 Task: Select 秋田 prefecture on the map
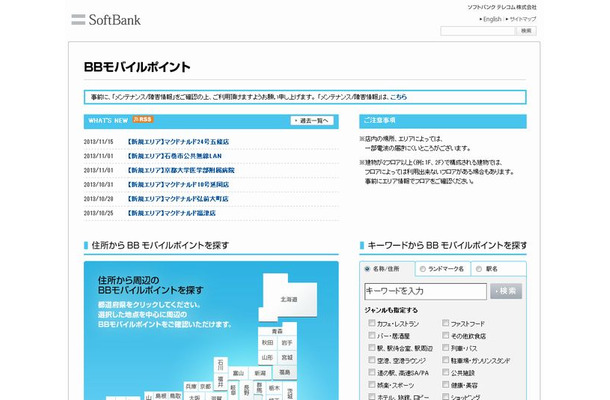[267, 343]
